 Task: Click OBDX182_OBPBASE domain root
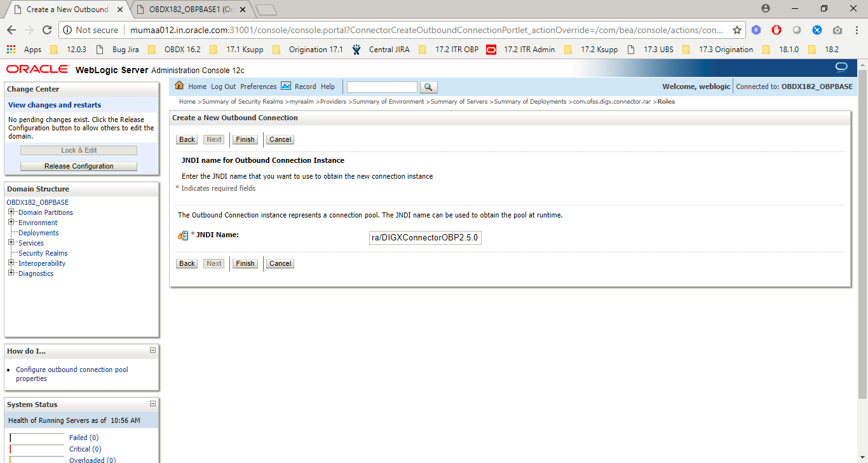click(37, 202)
